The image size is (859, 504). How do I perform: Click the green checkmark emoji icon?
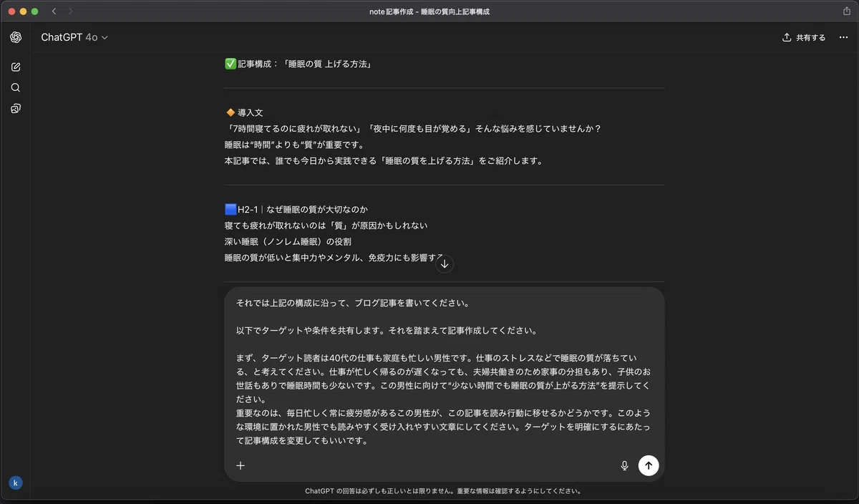230,64
